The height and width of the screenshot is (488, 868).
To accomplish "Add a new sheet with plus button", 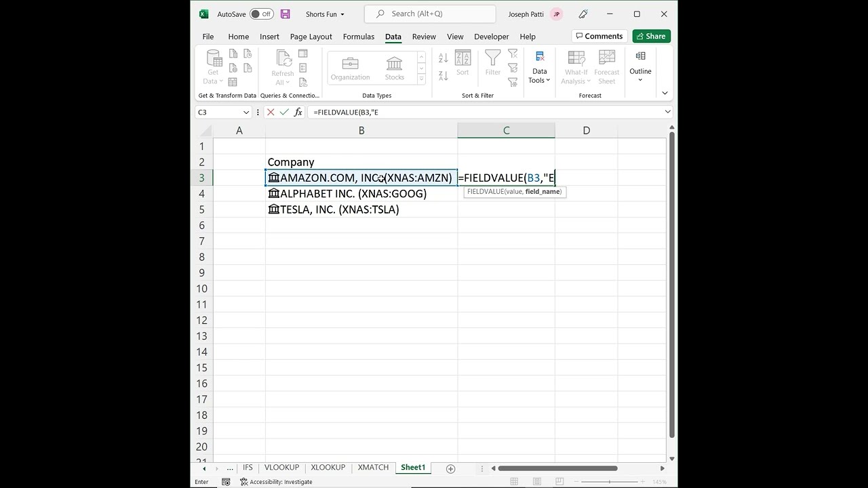I will click(450, 468).
